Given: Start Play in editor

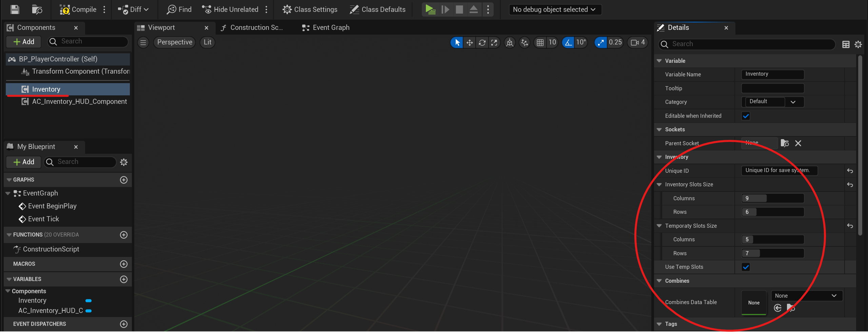Looking at the screenshot, I should 430,10.
